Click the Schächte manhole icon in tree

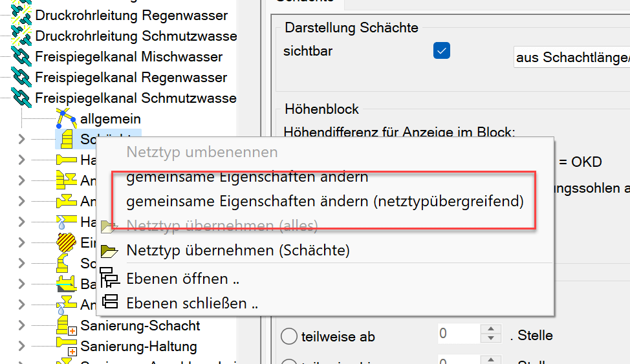[65, 140]
